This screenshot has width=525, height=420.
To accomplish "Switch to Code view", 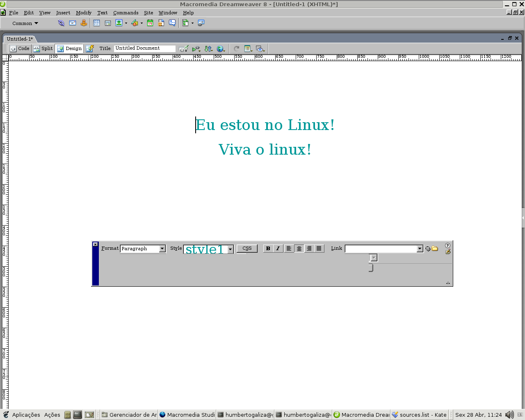I will click(20, 48).
